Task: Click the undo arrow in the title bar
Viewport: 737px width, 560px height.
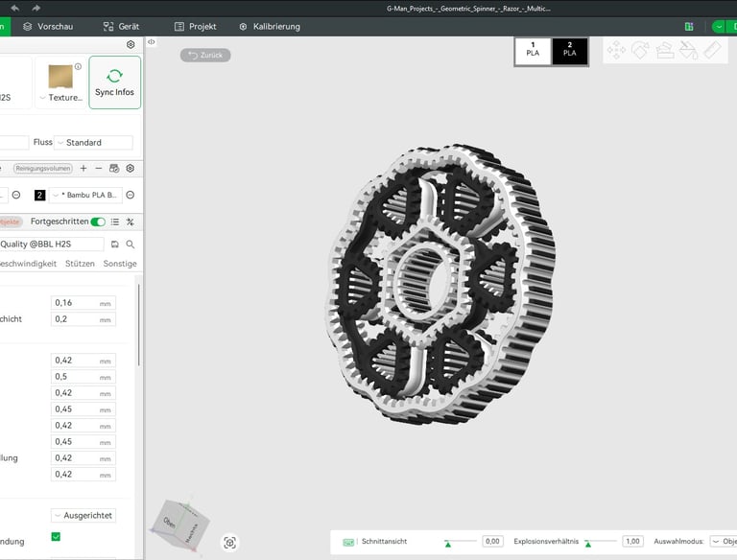Action: pos(15,8)
